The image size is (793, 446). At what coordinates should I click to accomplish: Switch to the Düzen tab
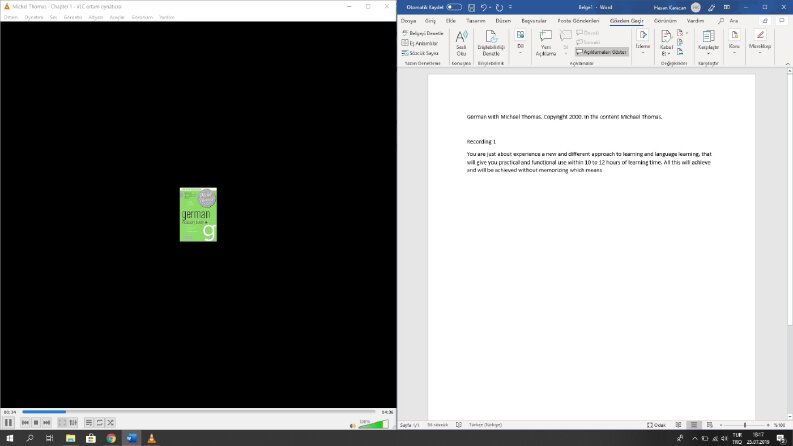click(503, 21)
